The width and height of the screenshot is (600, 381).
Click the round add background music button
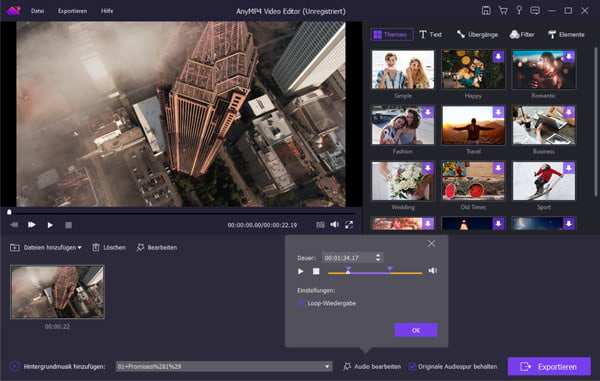pos(14,366)
